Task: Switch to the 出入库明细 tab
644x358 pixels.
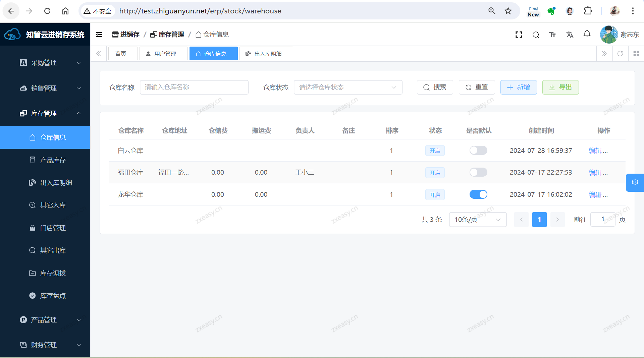Action: click(266, 54)
